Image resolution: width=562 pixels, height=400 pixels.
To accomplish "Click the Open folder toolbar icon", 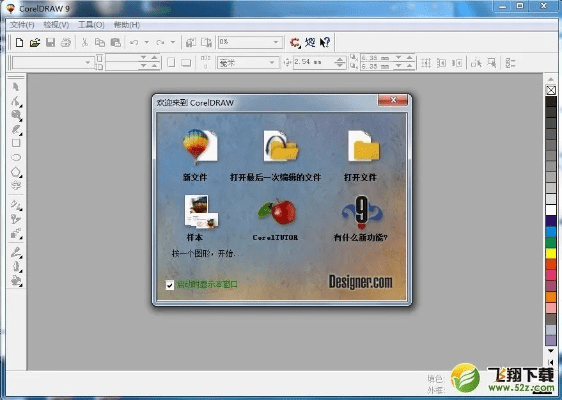I will tap(35, 43).
